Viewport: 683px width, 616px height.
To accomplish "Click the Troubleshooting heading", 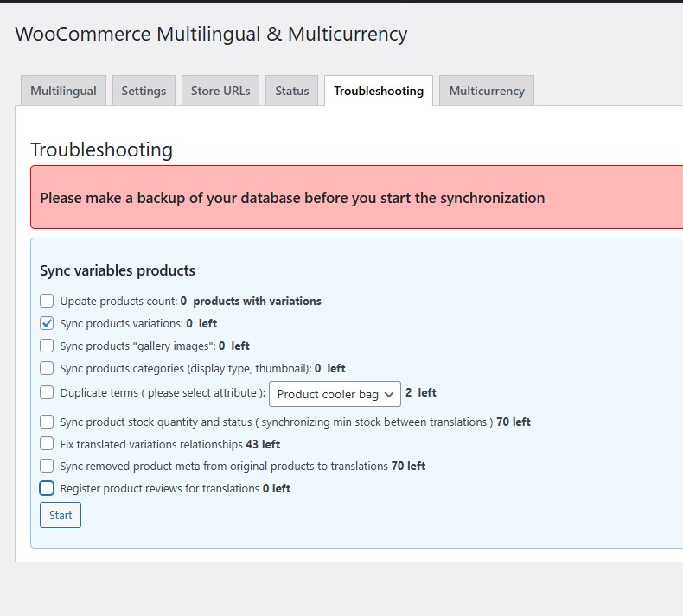I will (101, 149).
